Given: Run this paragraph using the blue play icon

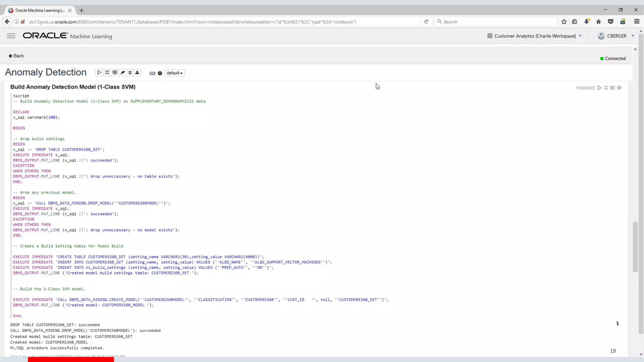Looking at the screenshot, I should (599, 88).
